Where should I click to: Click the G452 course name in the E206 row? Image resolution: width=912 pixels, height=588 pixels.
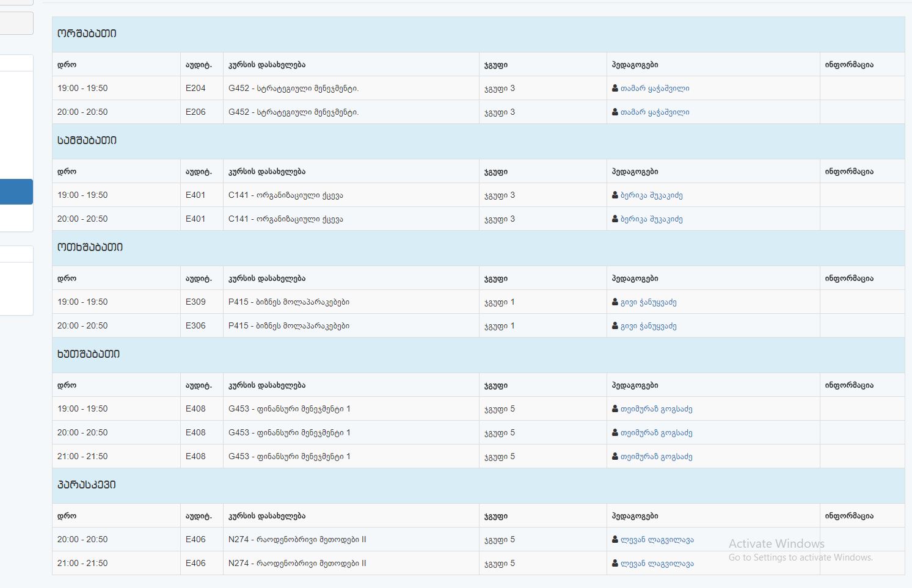[293, 112]
